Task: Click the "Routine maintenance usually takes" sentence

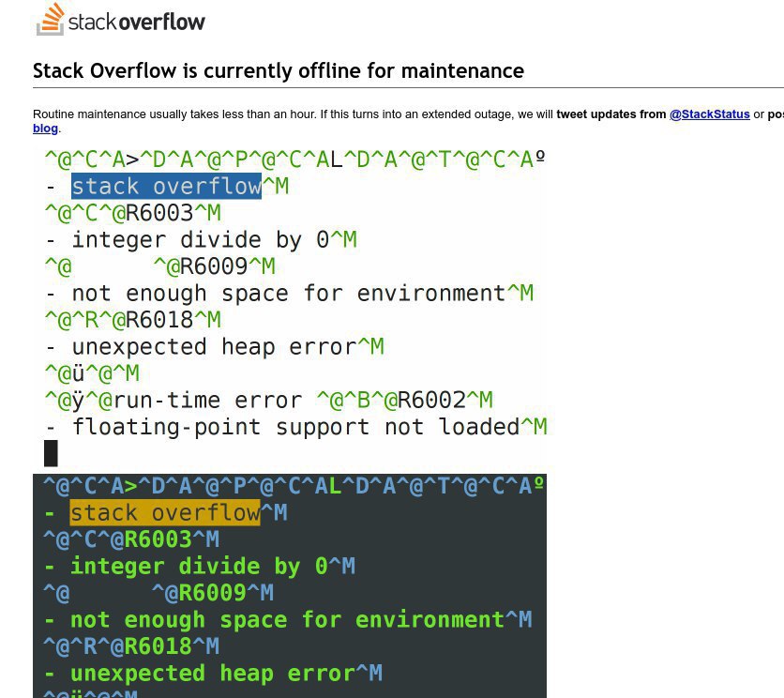Action: point(174,114)
